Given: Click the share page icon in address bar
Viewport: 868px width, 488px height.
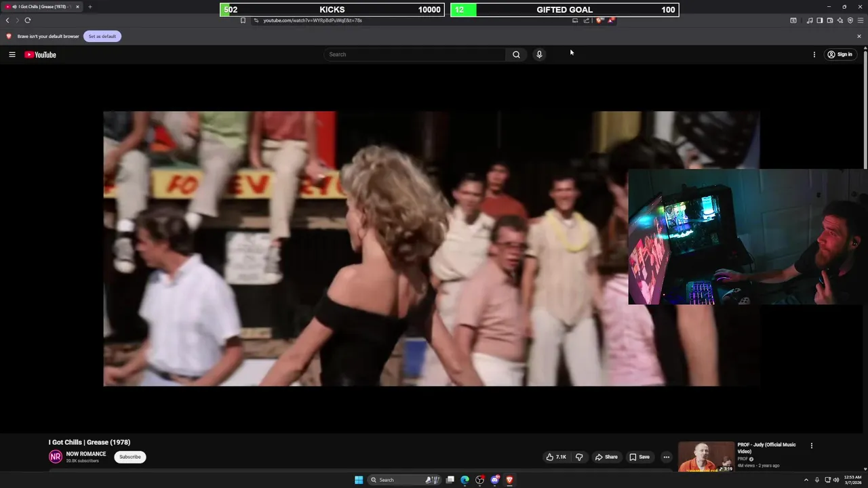Looking at the screenshot, I should [587, 20].
